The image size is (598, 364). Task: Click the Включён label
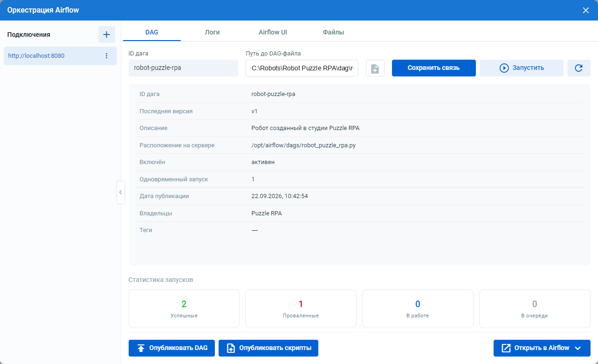click(152, 162)
